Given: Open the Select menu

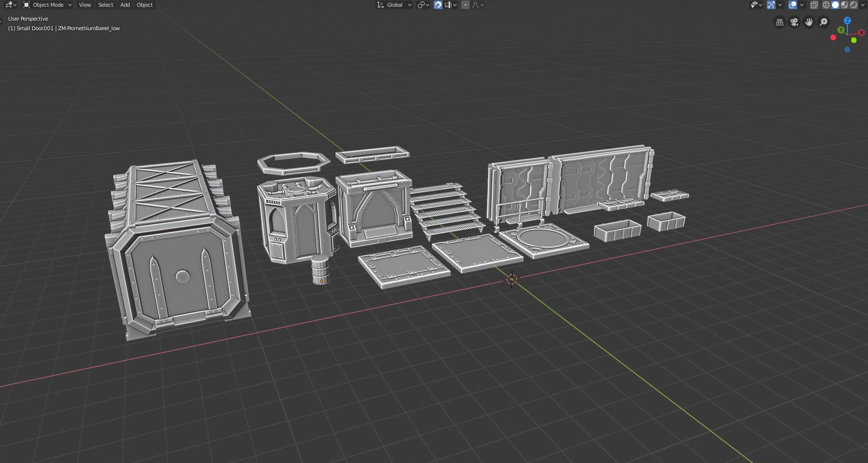Looking at the screenshot, I should pyautogui.click(x=106, y=5).
